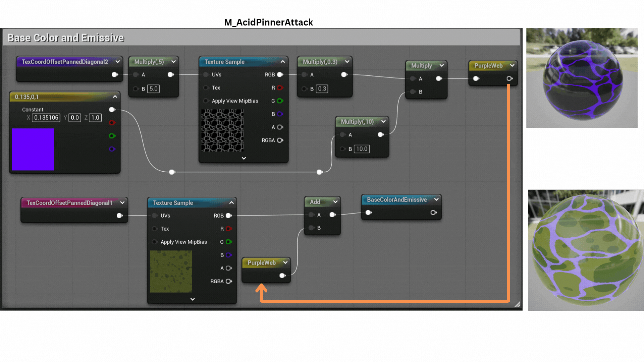644x362 pixels.
Task: Click the RGB output pin of the green Texture Sample
Action: pos(229,216)
